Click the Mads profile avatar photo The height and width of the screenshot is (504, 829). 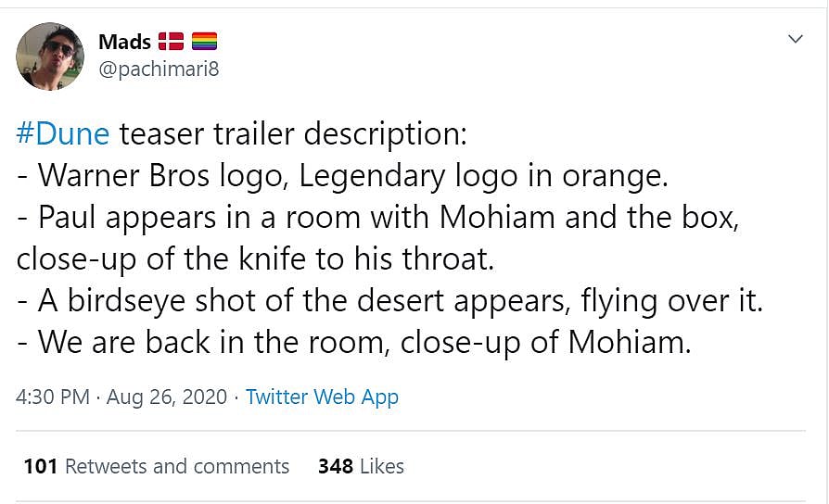pyautogui.click(x=50, y=57)
